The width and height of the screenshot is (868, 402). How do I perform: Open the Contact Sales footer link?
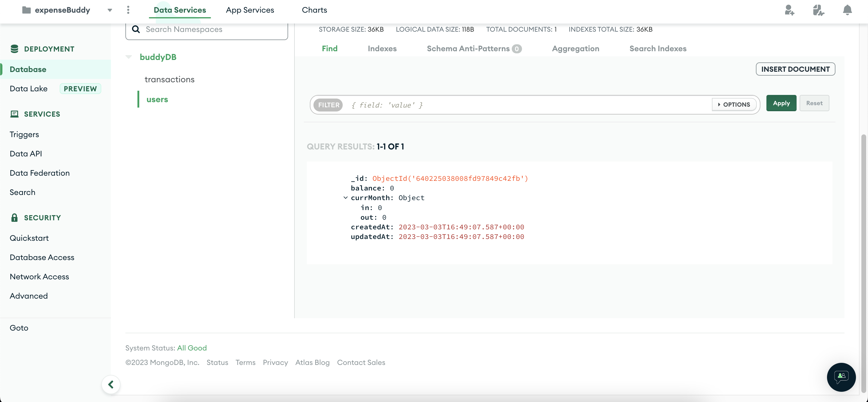pyautogui.click(x=361, y=362)
